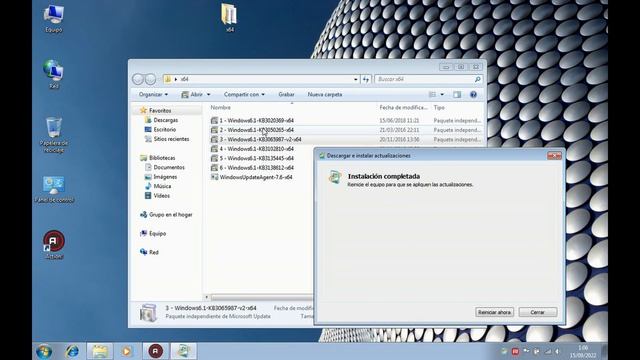
Task: Open the Red desktop icon
Action: [53, 74]
